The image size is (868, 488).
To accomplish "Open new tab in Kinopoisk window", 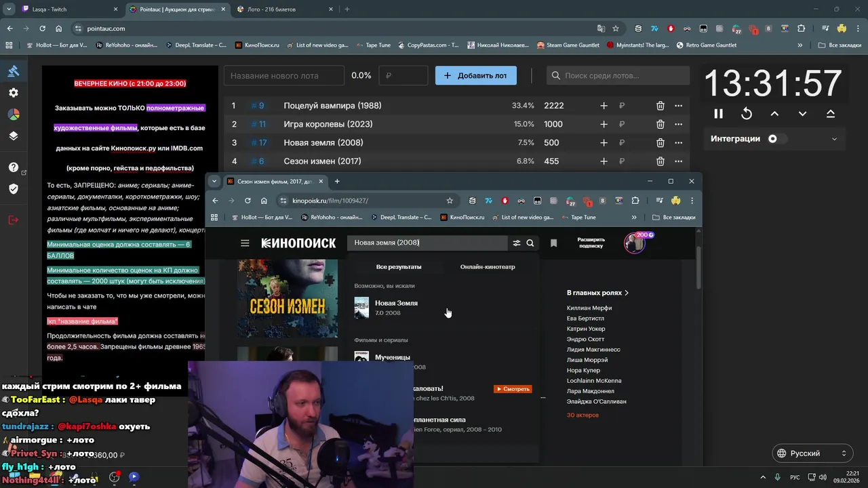I will [337, 181].
